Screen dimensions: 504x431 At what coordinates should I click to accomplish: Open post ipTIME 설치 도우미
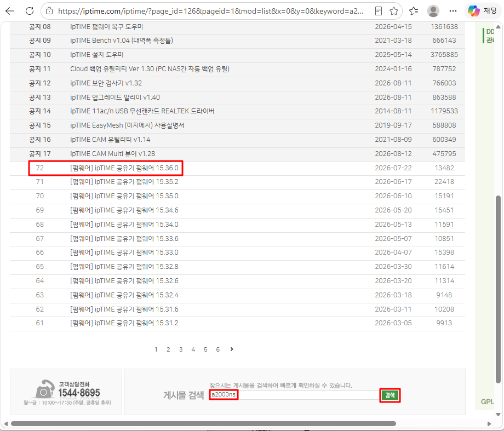tap(97, 55)
